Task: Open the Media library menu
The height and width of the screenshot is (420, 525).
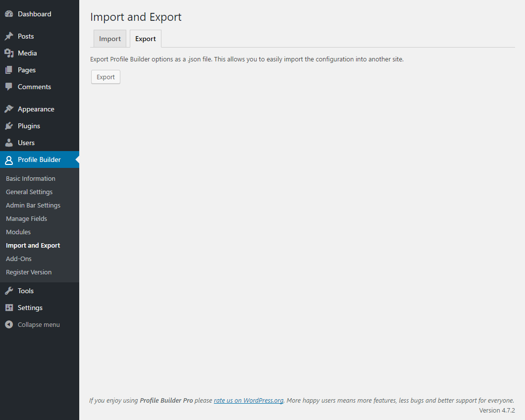Action: click(x=27, y=53)
